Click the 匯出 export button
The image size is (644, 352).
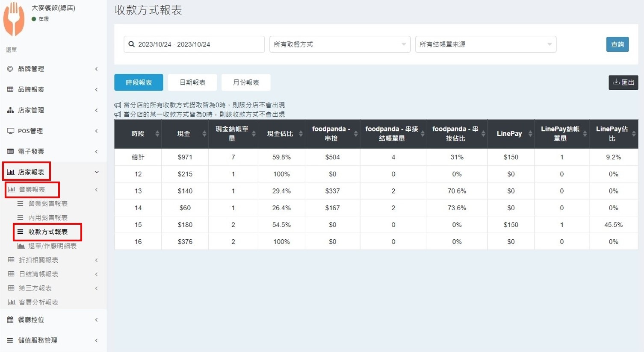pyautogui.click(x=623, y=82)
